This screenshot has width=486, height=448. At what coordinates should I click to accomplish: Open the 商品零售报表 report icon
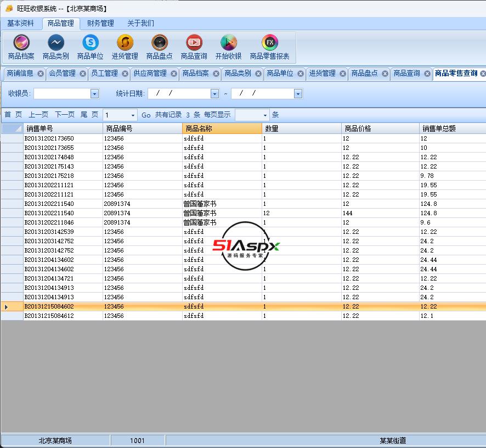tap(270, 47)
